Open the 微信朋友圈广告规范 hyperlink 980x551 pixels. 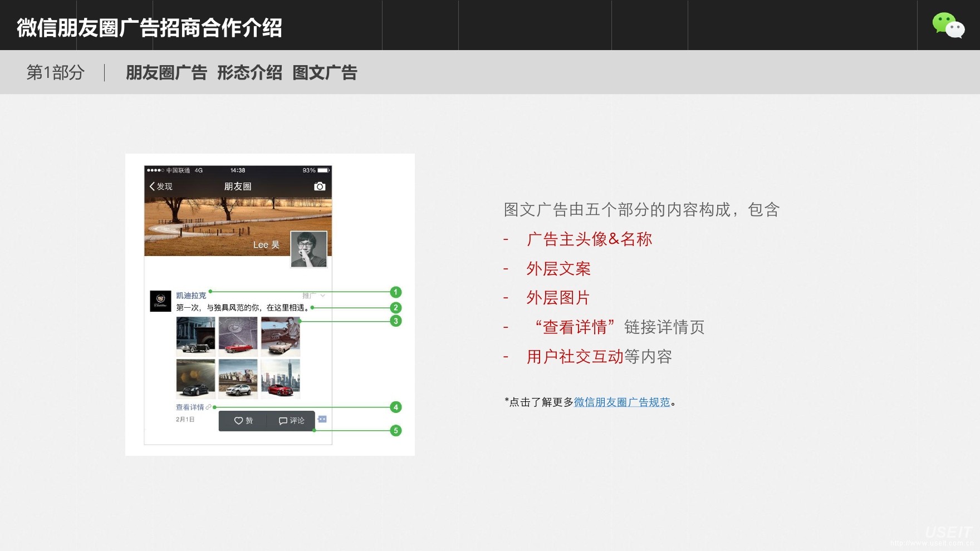pos(622,402)
